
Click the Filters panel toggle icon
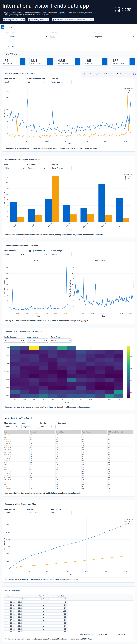[2, 27]
